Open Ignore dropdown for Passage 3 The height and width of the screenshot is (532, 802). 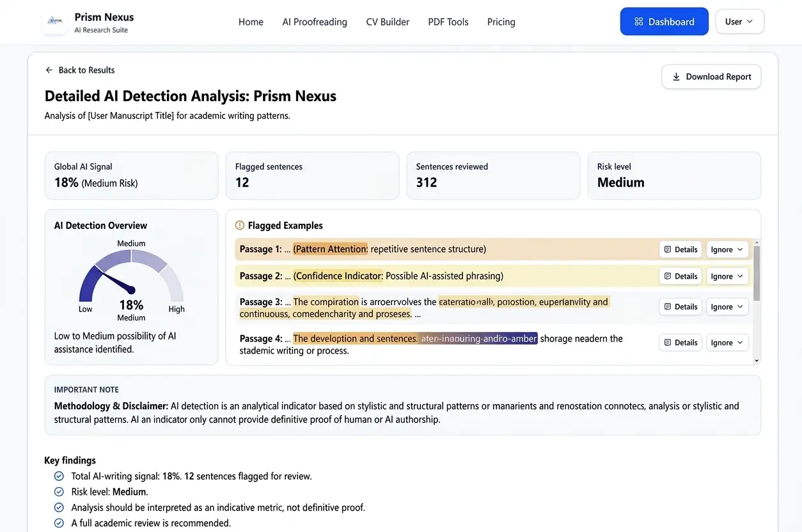727,307
